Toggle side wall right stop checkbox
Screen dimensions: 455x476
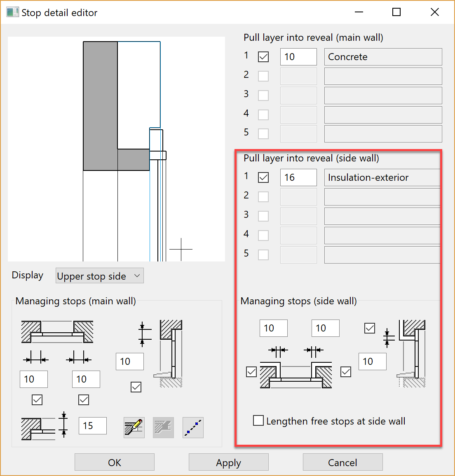[346, 372]
